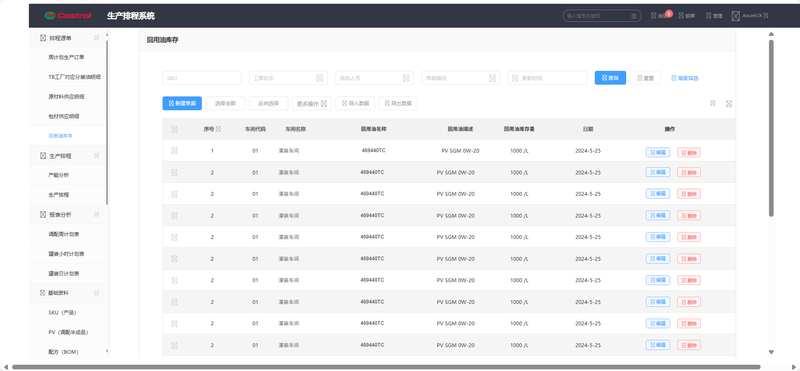Open 调配周计划表 in the sidebar
Image resolution: width=800 pixels, height=371 pixels.
(64, 234)
